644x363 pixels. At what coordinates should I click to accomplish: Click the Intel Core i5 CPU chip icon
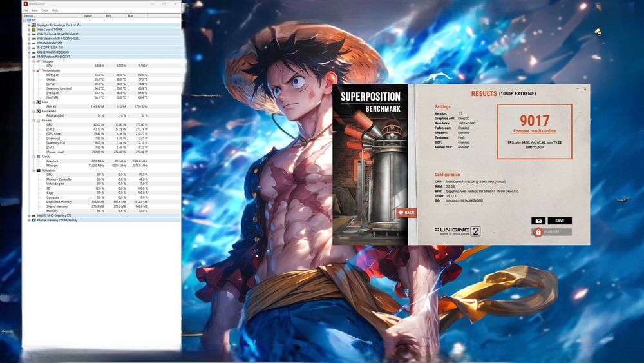(x=33, y=30)
